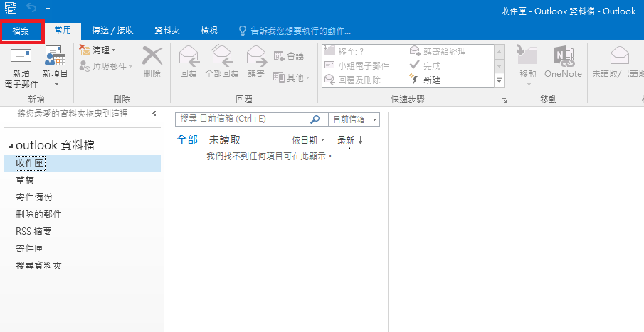The width and height of the screenshot is (644, 332).
Task: Click the quick steps gallery down arrow
Action: click(500, 66)
